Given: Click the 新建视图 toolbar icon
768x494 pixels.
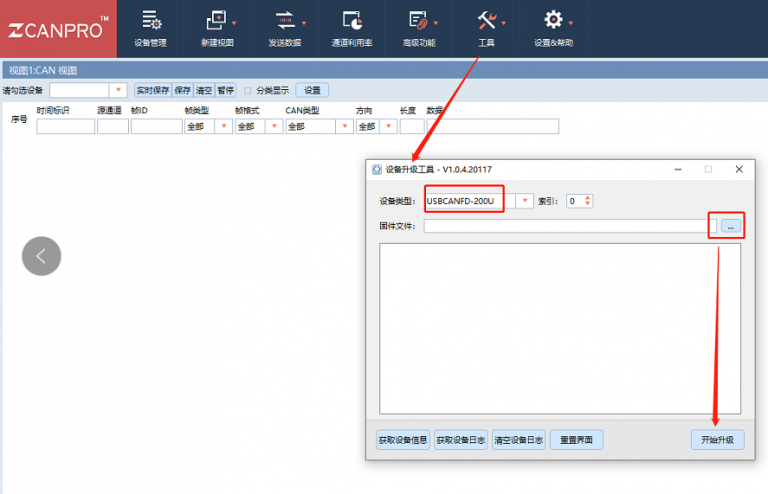Looking at the screenshot, I should pos(216,27).
